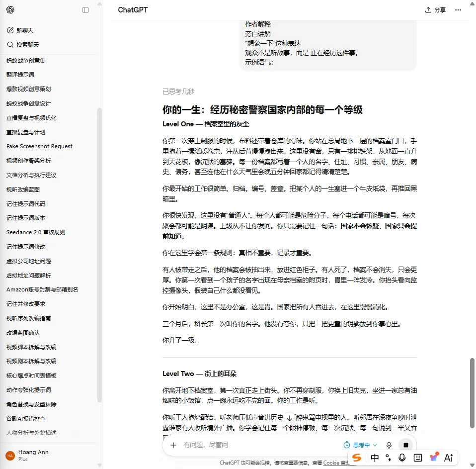Click sidebar scrollbar down arrow
This screenshot has width=476, height=469.
pyautogui.click(x=99, y=466)
